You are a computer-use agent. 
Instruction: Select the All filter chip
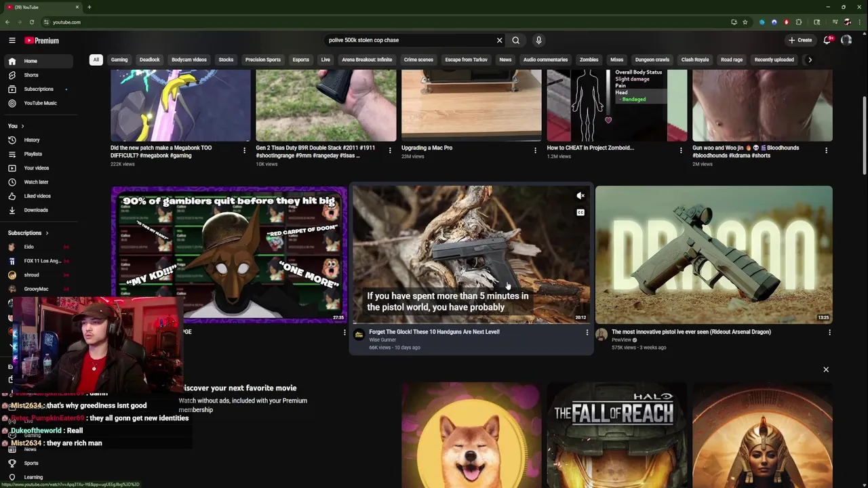pyautogui.click(x=96, y=60)
